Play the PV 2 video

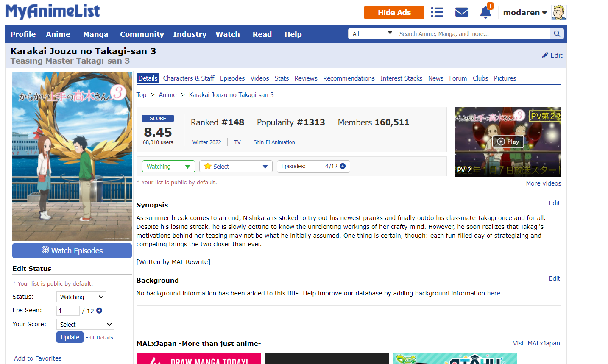[508, 142]
